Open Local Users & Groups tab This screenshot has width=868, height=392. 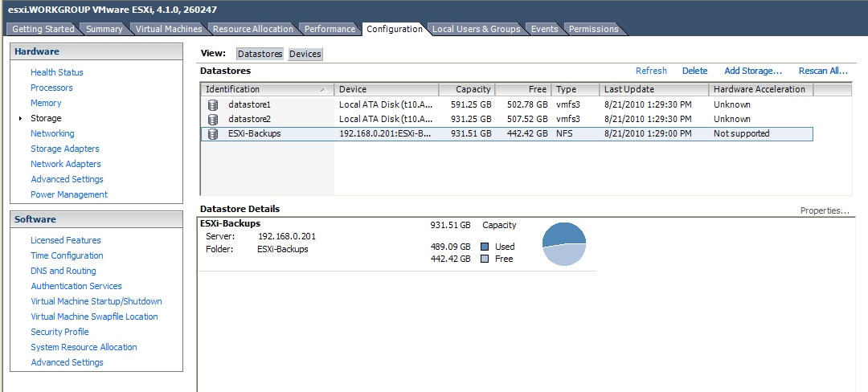click(476, 29)
